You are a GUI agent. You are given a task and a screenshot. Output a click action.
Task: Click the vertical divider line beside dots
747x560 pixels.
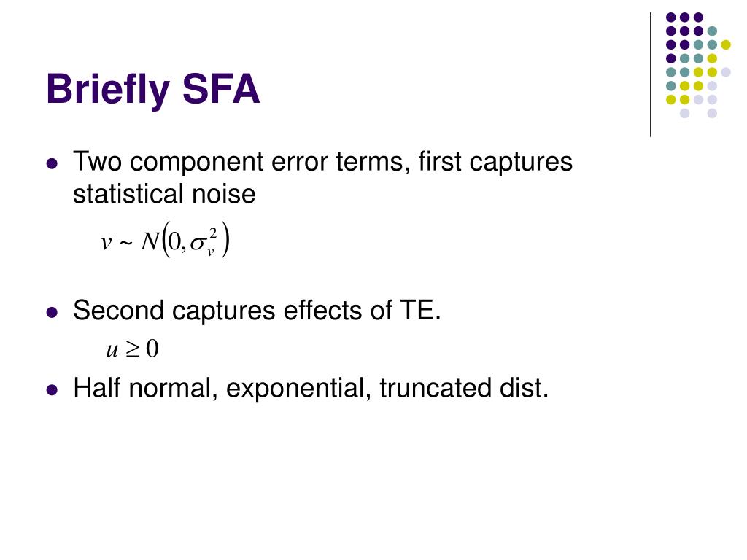point(650,75)
